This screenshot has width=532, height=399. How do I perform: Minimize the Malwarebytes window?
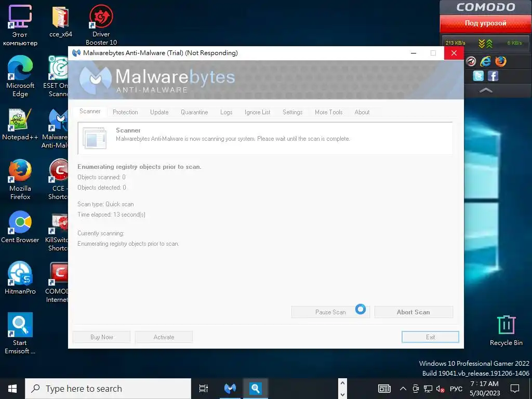tap(414, 53)
